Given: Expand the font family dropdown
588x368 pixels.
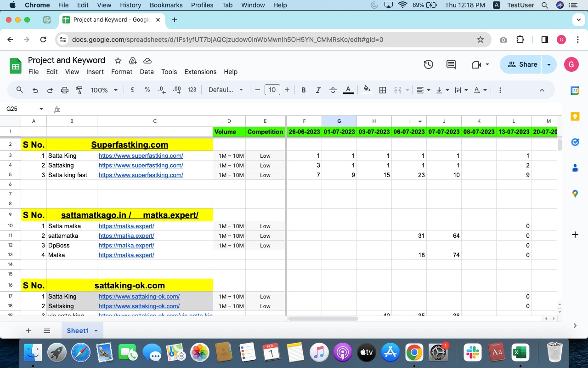Looking at the screenshot, I should [x=226, y=90].
